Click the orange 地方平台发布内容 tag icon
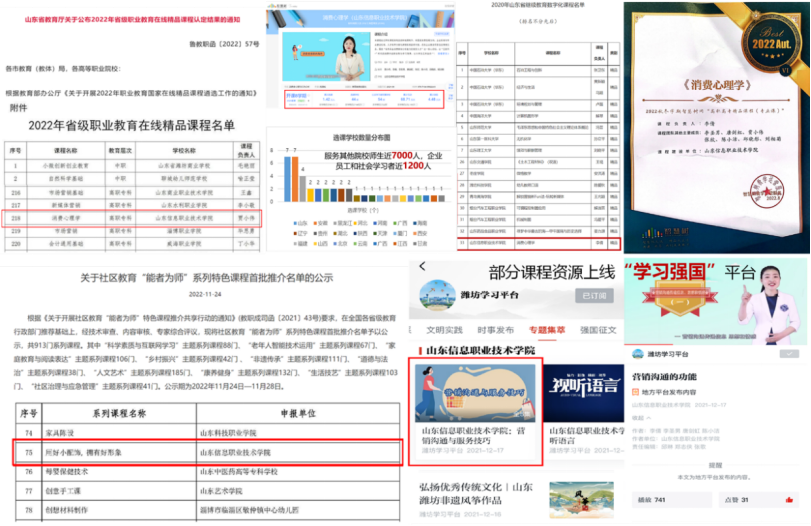Viewport: 811px width, 526px height. coord(634,392)
